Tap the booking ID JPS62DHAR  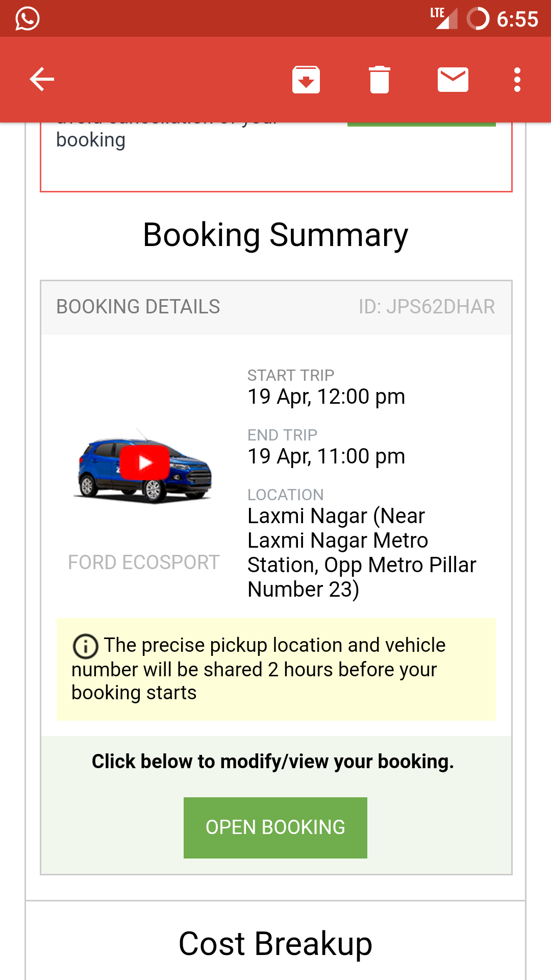[427, 307]
